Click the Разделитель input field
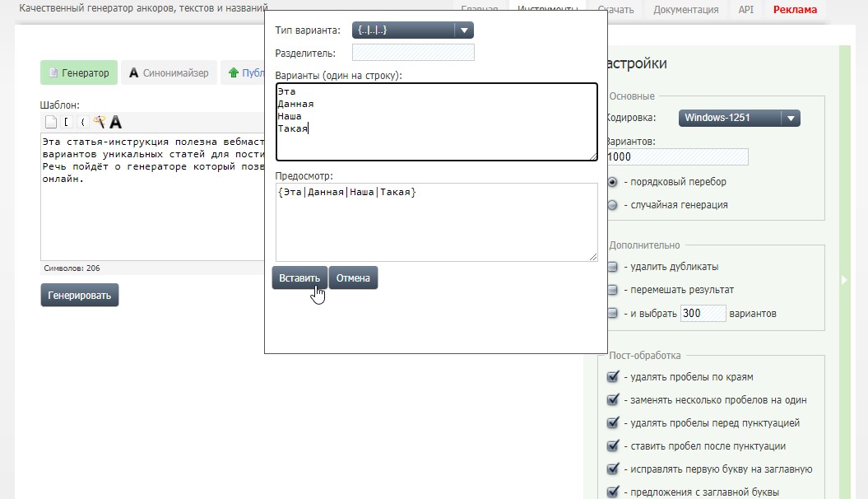The height and width of the screenshot is (499, 868). [x=413, y=53]
